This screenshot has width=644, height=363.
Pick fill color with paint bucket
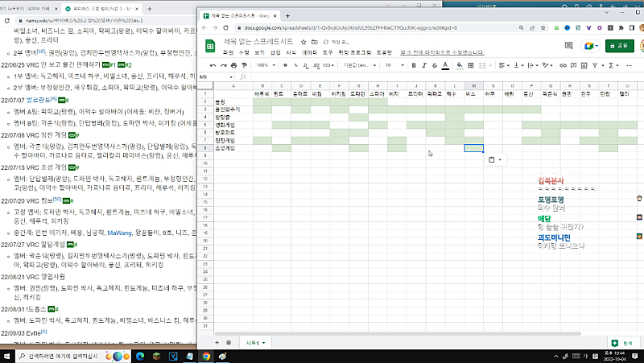point(460,65)
